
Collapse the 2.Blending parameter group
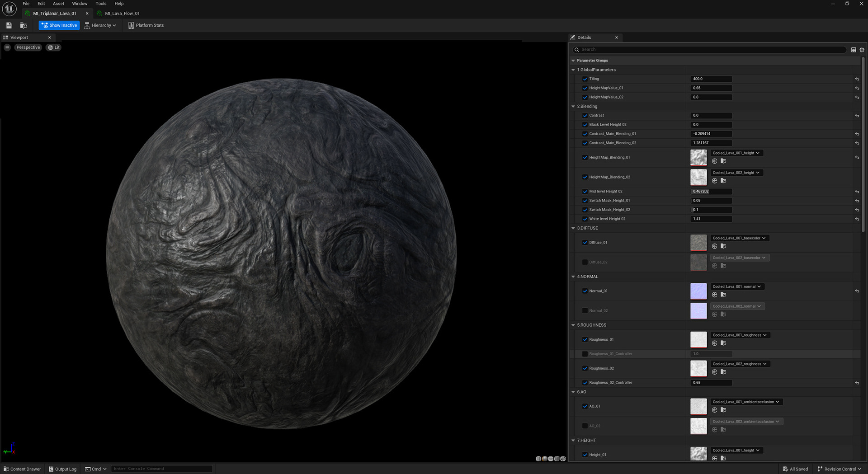click(573, 107)
